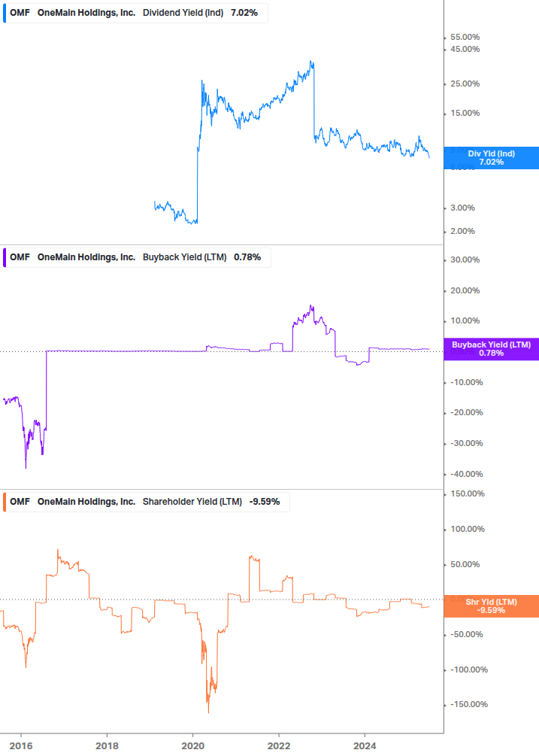
Task: Click the 2022 label on the time axis
Action: (x=279, y=746)
